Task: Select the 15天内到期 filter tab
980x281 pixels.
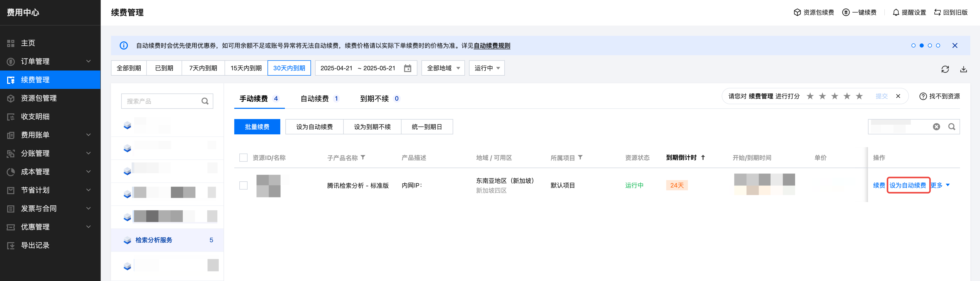Action: coord(246,68)
